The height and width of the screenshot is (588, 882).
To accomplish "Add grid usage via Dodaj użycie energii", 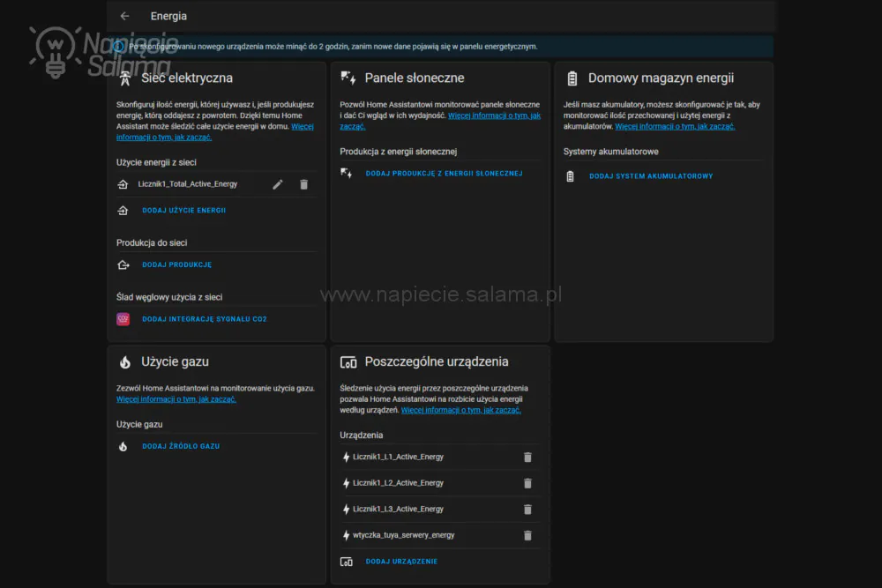I will coord(184,210).
